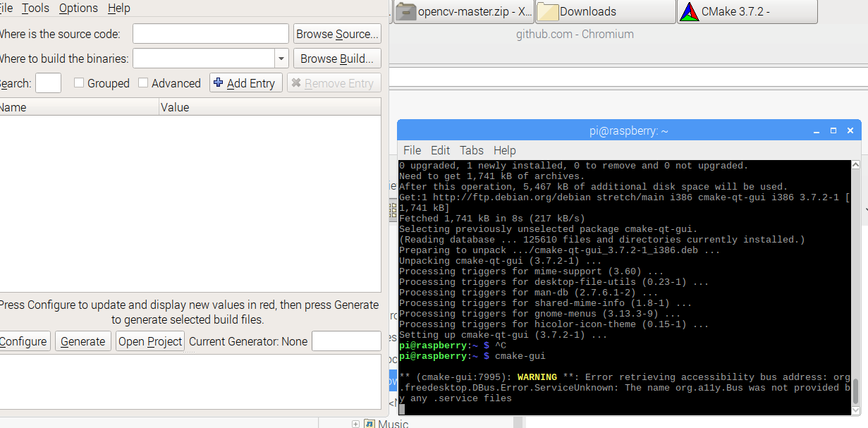
Task: Click the 'Setting up cmake-qt-gui (3.7.2-1)' line
Action: pos(503,335)
